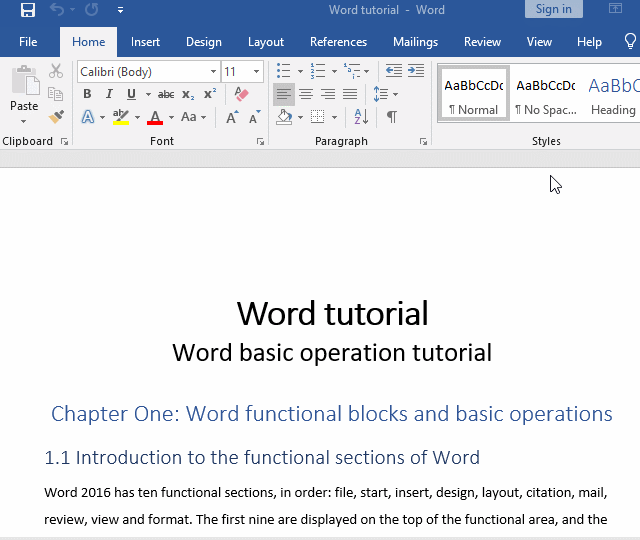Apply the Normal style
The height and width of the screenshot is (540, 640).
(x=473, y=94)
